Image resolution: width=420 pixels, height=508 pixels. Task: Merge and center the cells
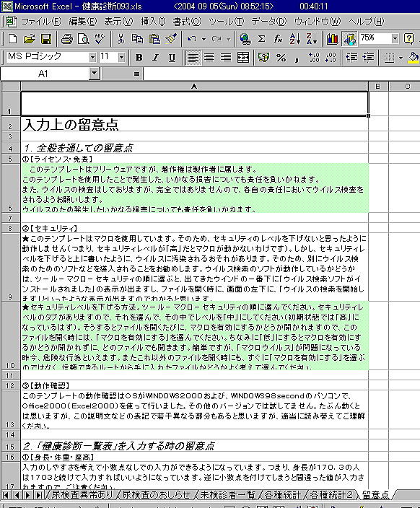pos(243,58)
